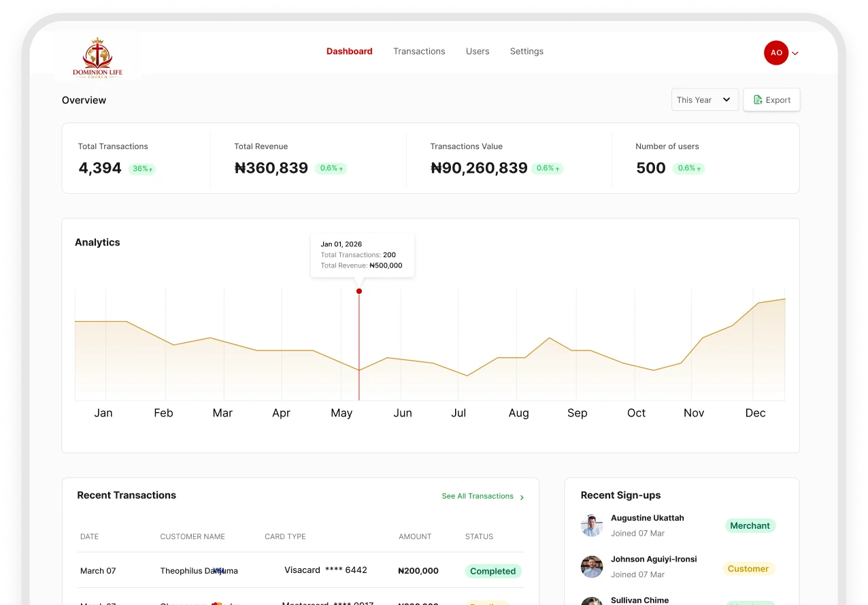
Task: Click the Jan label on chart axis
Action: pyautogui.click(x=103, y=413)
